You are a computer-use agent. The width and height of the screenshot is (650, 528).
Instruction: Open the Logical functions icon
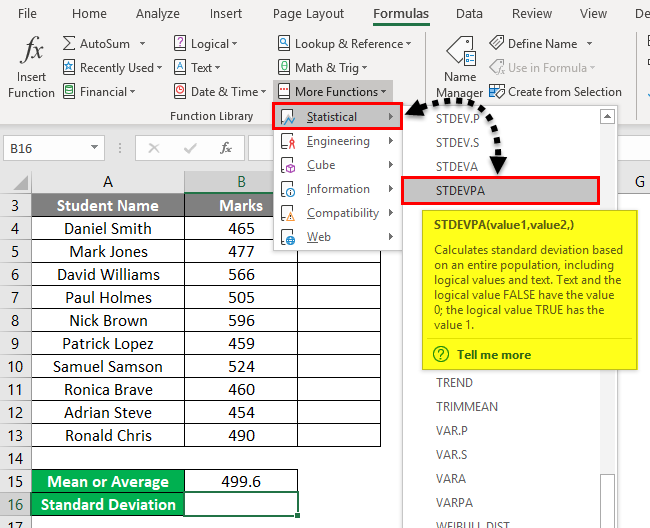[x=180, y=44]
